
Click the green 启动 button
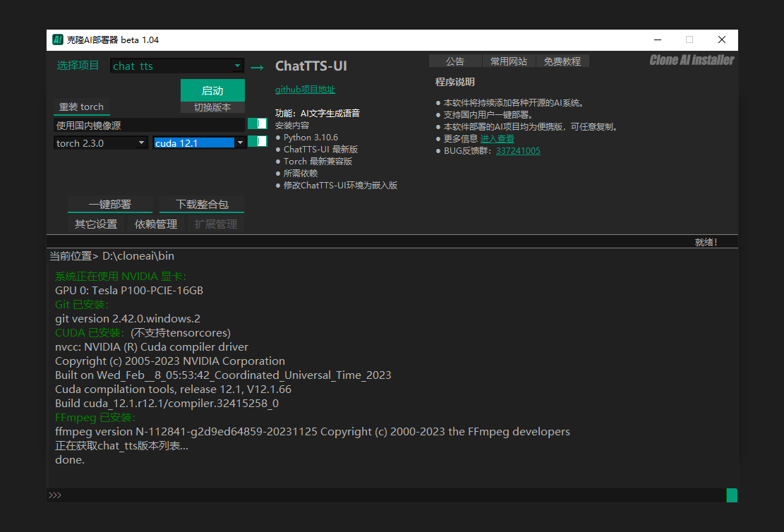(212, 90)
